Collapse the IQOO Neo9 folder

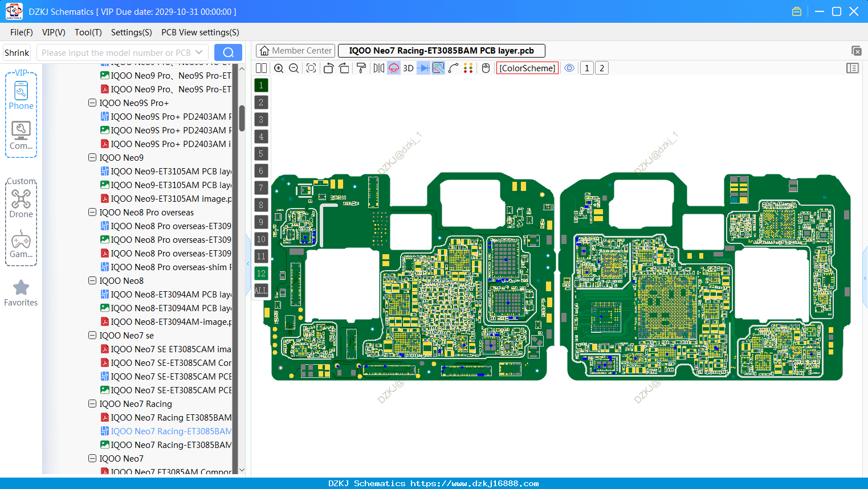click(x=92, y=158)
